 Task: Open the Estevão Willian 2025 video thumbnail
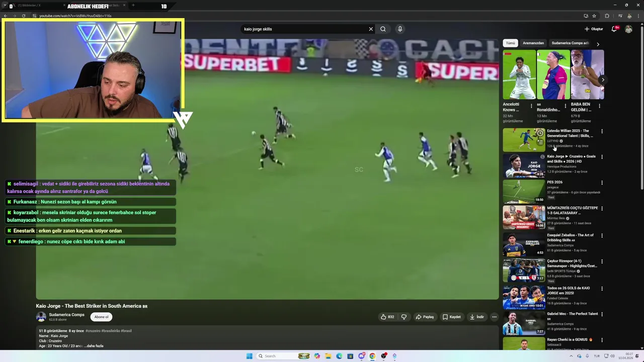[524, 140]
